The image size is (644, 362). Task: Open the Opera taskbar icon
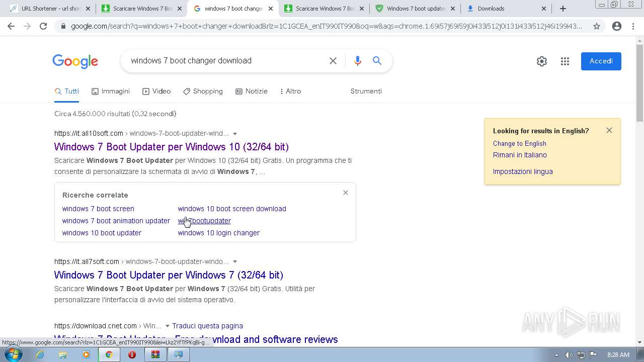(132, 354)
